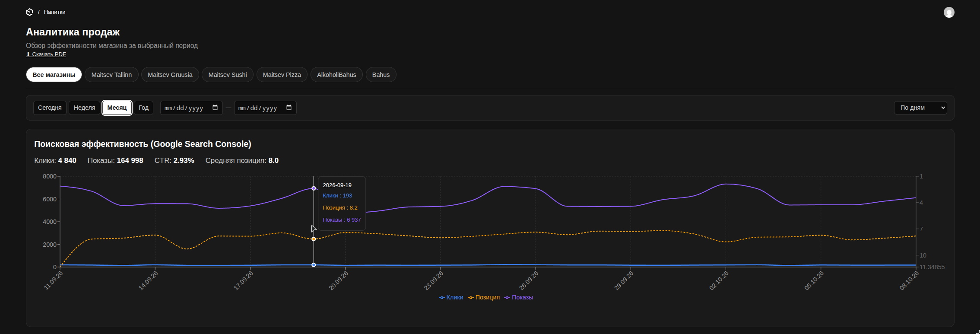980x334 pixels.
Task: Click tooltip line Показы : 6 937
Action: click(x=342, y=220)
